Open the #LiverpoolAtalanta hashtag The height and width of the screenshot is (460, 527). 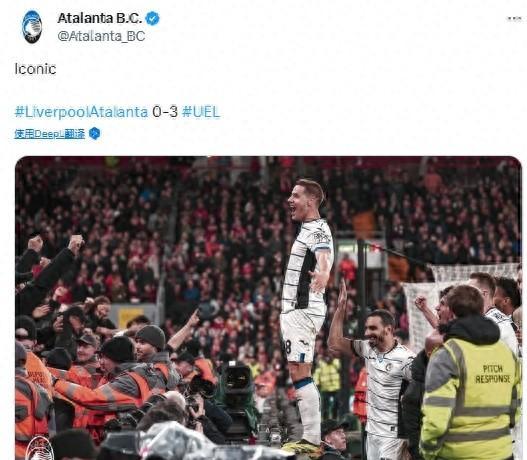[x=81, y=112]
